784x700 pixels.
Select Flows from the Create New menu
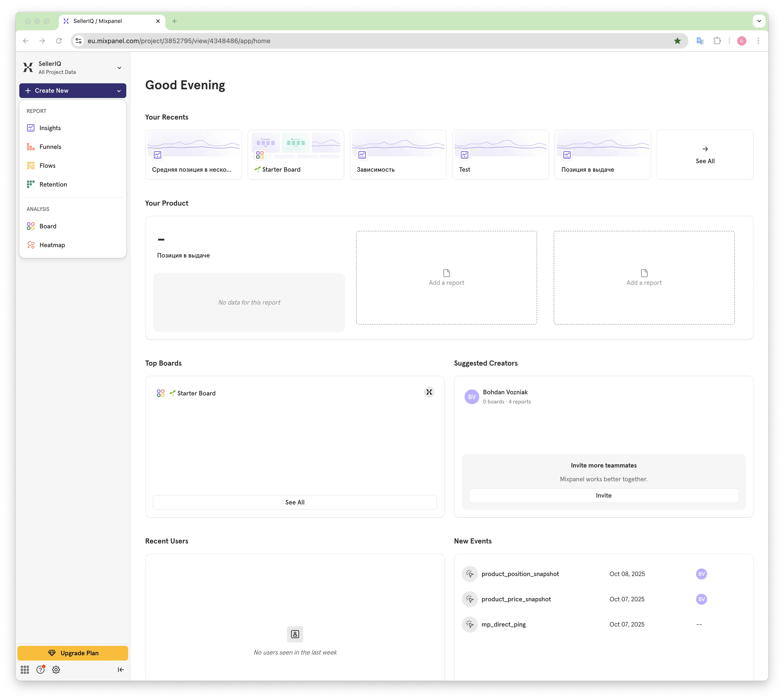click(x=73, y=166)
